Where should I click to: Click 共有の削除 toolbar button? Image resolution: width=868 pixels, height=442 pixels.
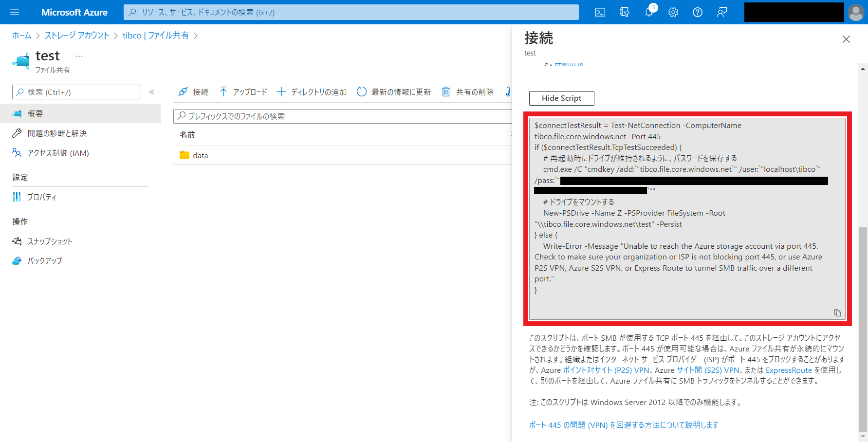pyautogui.click(x=468, y=92)
